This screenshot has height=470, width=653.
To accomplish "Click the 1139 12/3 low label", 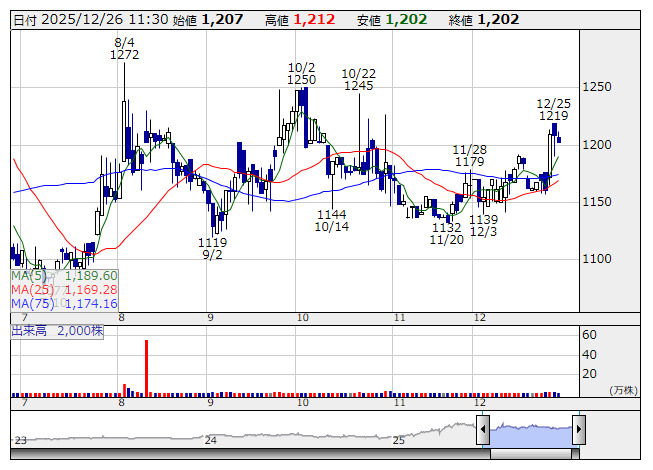I will [x=484, y=225].
